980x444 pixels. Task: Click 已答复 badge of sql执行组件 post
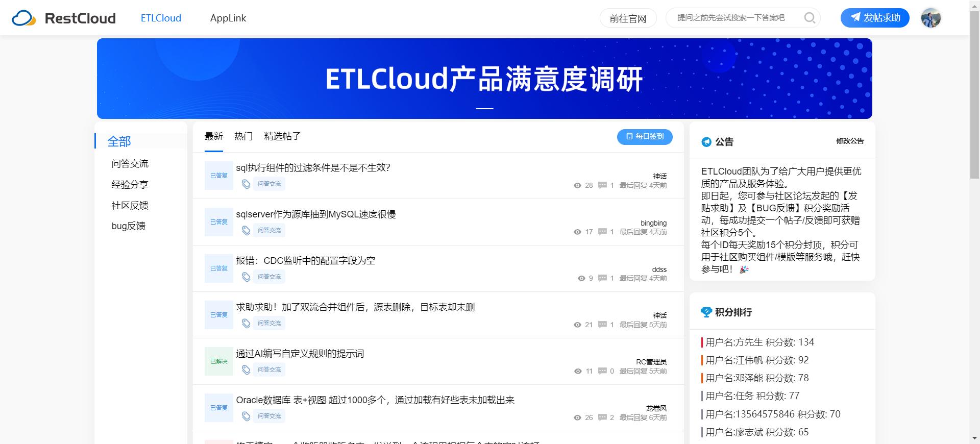click(219, 176)
